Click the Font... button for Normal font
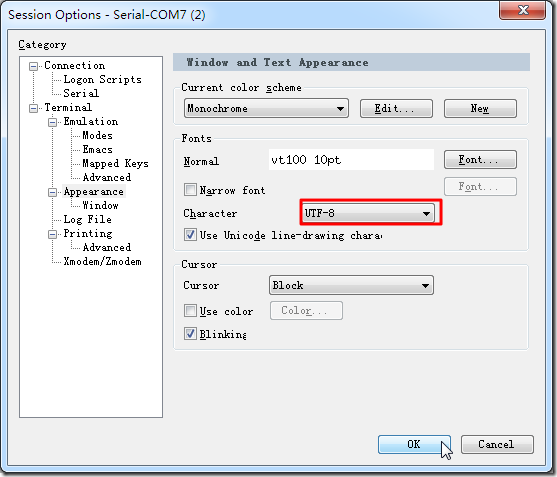Screen dimensions: 557x477 (480, 159)
